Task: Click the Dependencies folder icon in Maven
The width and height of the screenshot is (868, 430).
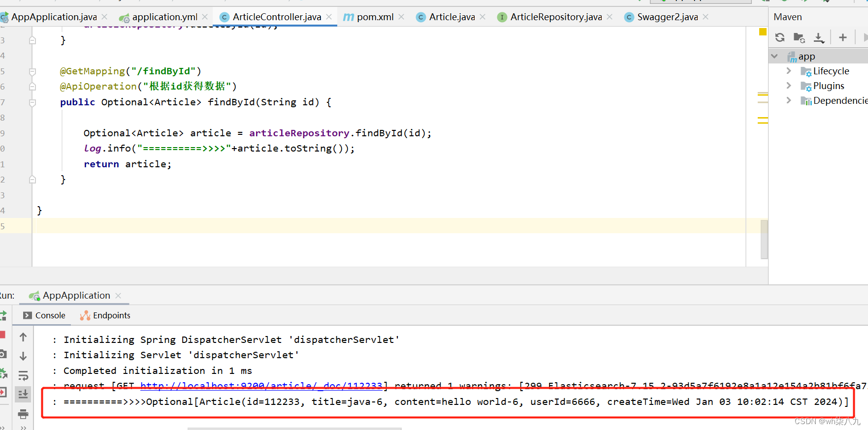Action: (x=806, y=101)
